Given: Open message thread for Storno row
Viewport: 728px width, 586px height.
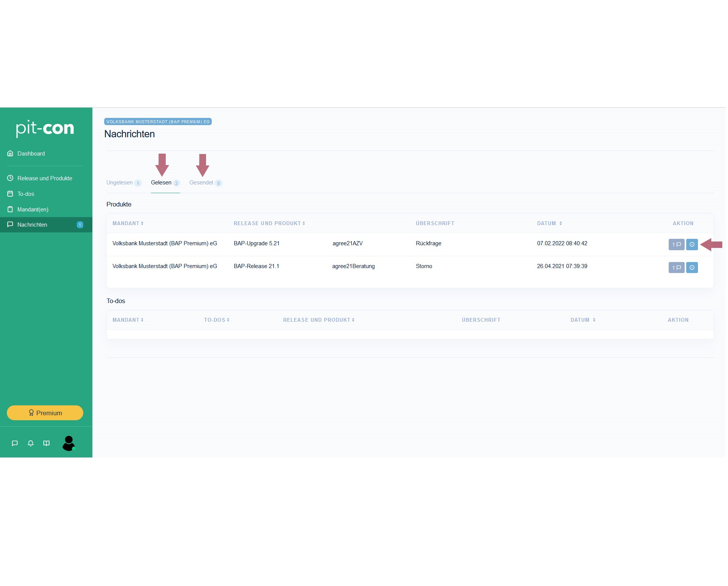Looking at the screenshot, I should point(677,268).
